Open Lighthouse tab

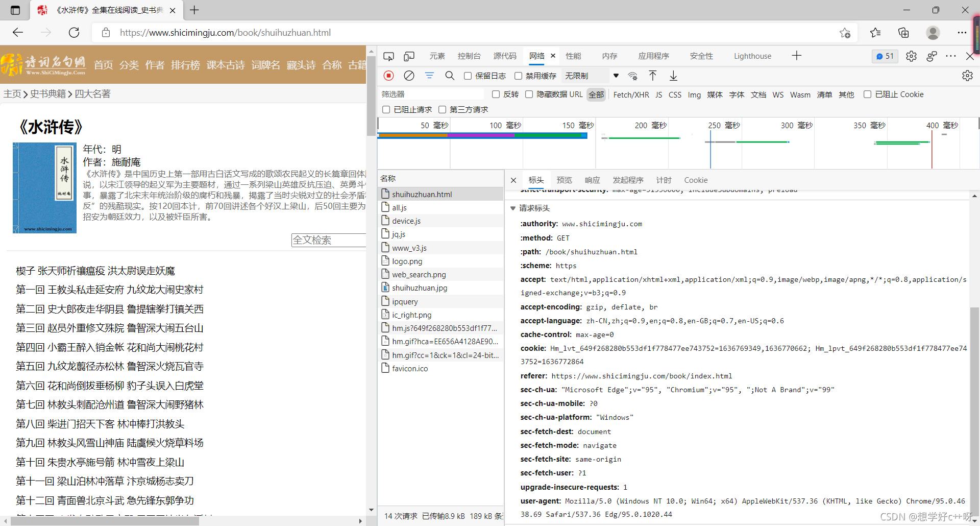[752, 56]
